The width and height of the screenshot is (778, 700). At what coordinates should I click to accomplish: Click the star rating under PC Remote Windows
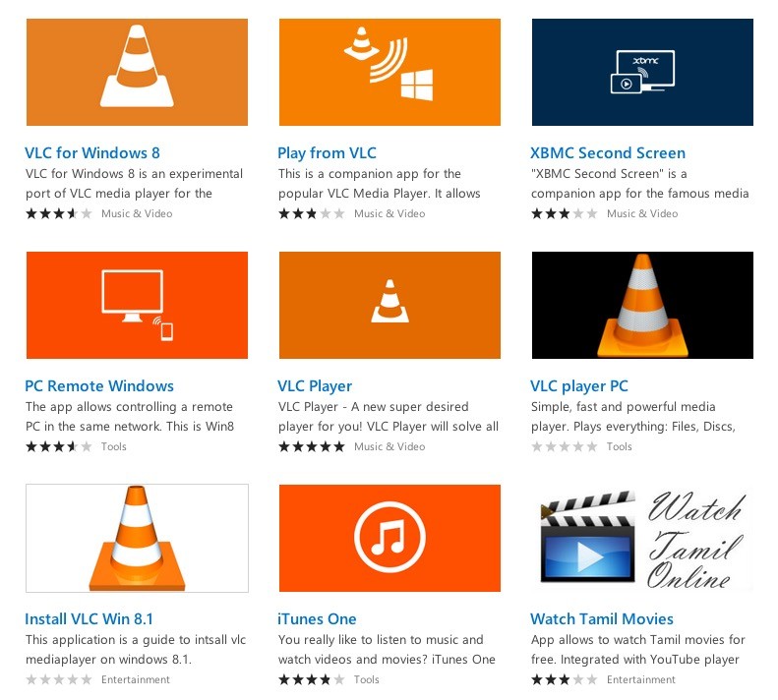tap(59, 447)
